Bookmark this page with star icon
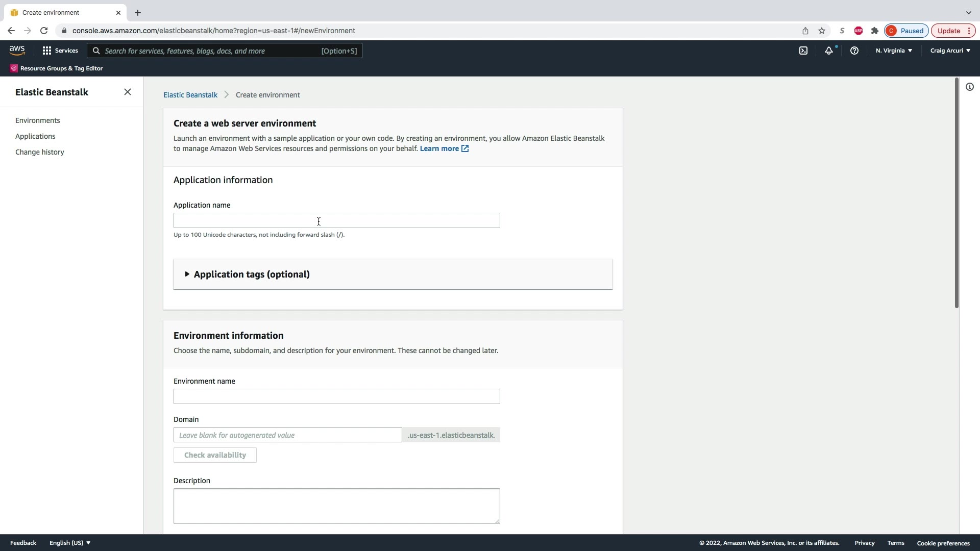Screen dimensions: 980x551 click(822, 31)
